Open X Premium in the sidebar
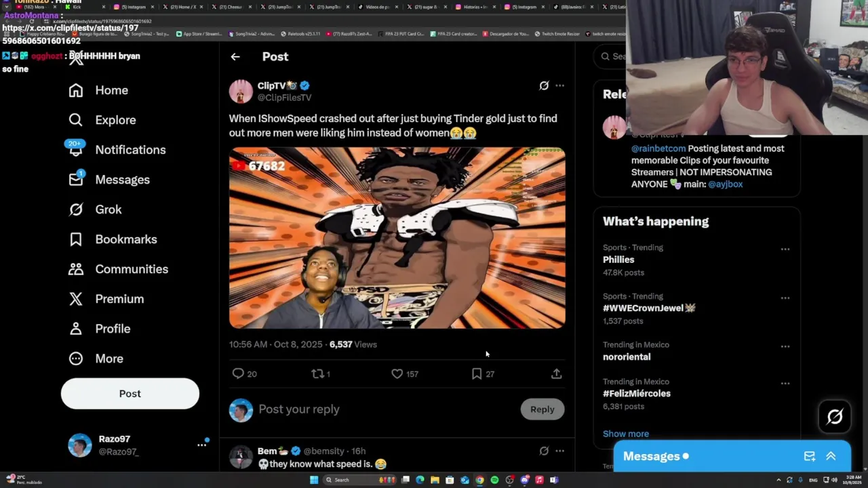The image size is (868, 488). point(106,299)
